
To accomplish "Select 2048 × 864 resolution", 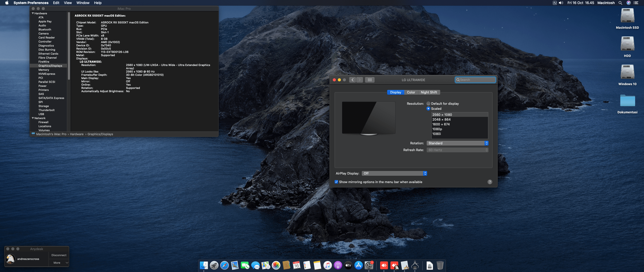I will coord(460,119).
